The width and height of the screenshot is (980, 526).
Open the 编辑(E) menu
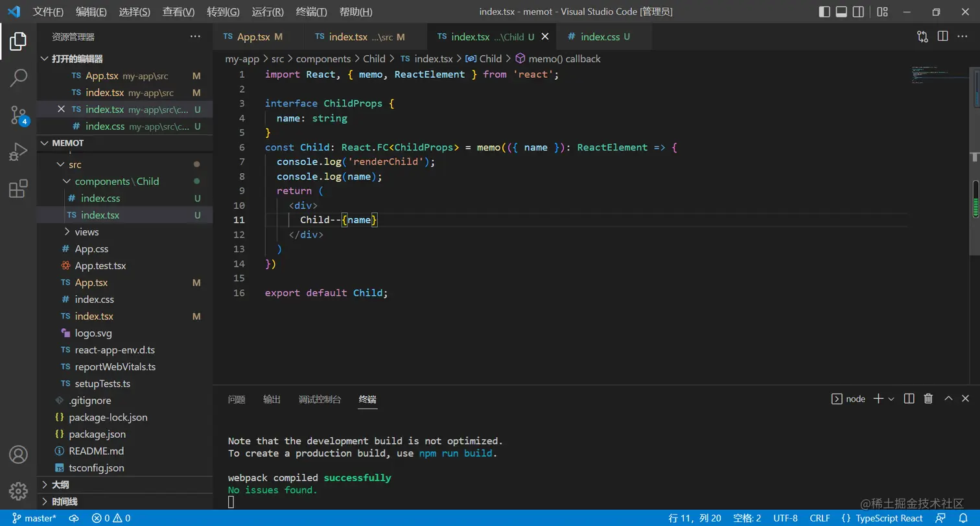pyautogui.click(x=91, y=12)
